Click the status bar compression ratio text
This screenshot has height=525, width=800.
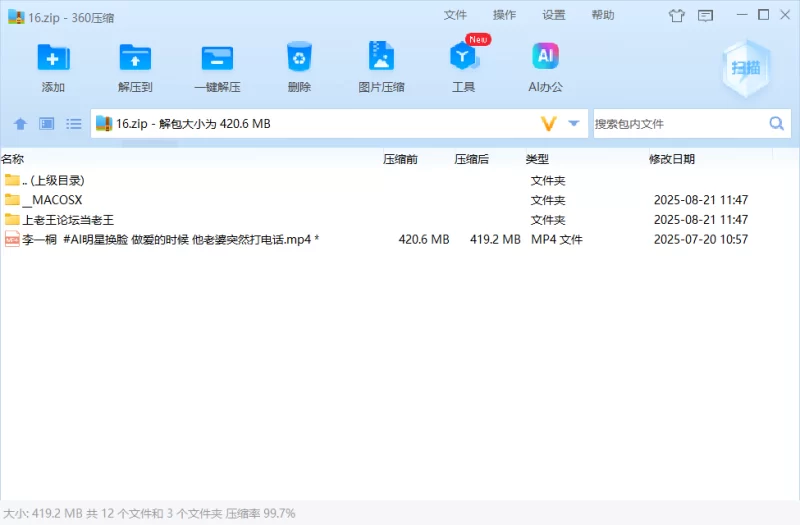(260, 513)
